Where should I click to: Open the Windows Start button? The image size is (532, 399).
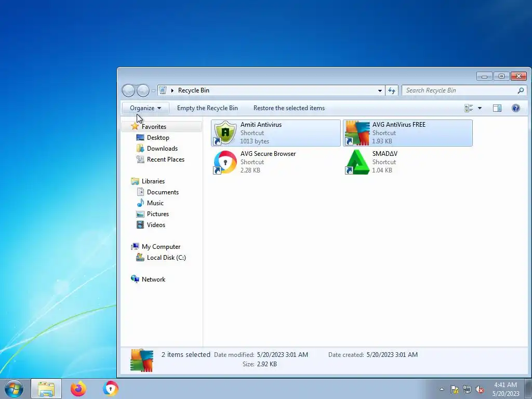point(14,389)
